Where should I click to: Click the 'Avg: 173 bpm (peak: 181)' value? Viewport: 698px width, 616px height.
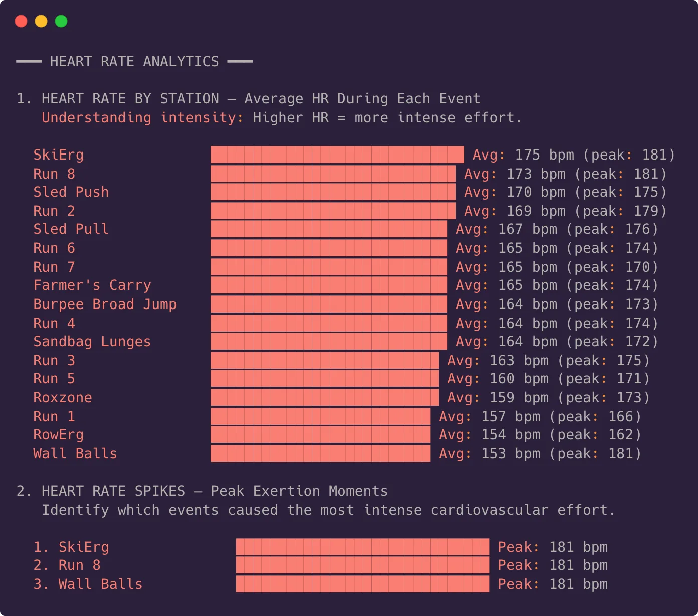[566, 174]
